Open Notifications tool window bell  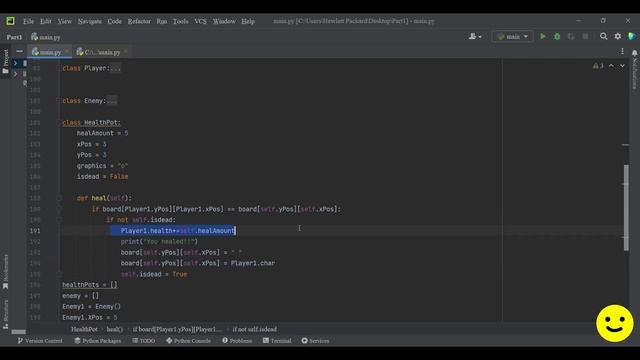click(634, 53)
